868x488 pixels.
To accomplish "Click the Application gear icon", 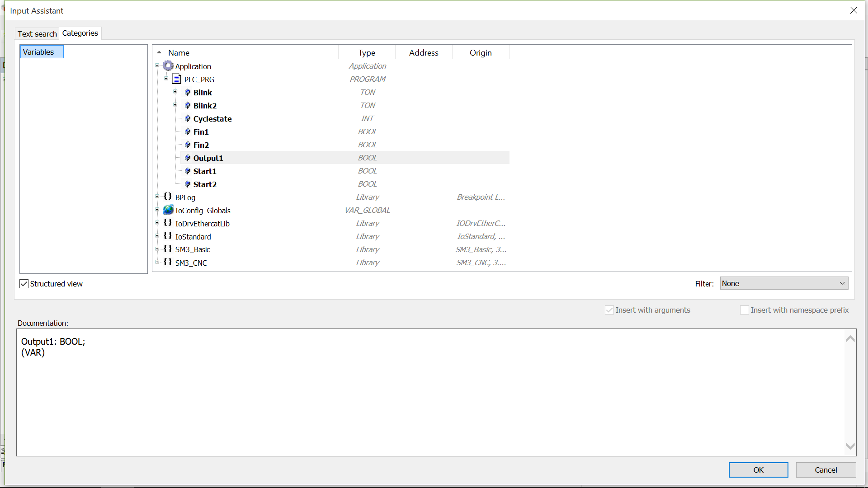I will (168, 66).
